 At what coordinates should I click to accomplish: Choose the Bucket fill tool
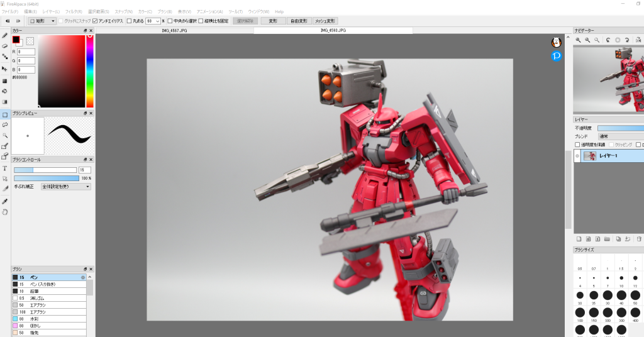tap(5, 91)
